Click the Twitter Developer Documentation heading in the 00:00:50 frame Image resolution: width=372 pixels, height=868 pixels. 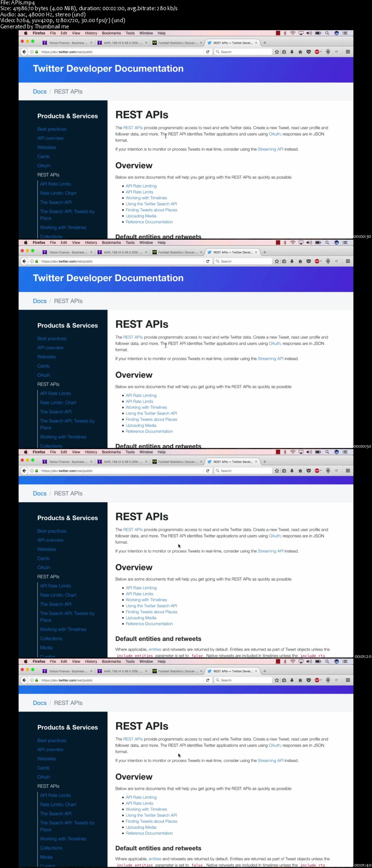(108, 278)
